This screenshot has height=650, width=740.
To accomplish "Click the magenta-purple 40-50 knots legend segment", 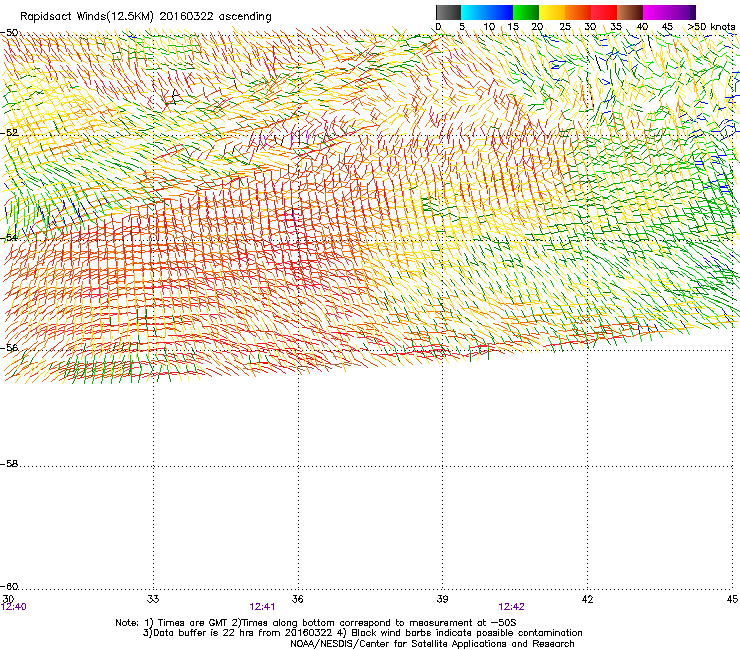I will (669, 12).
